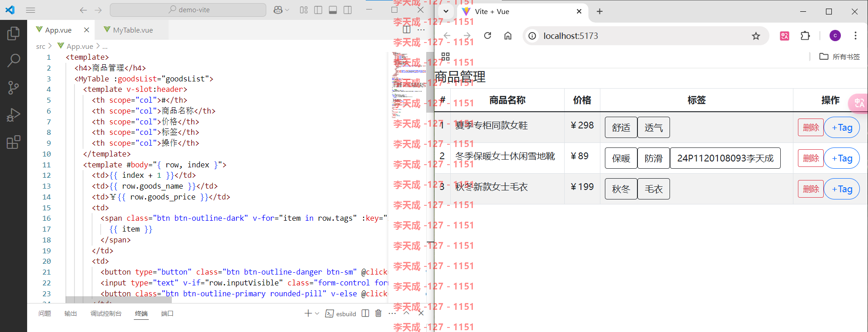Kill the terminal with trash icon

(378, 313)
